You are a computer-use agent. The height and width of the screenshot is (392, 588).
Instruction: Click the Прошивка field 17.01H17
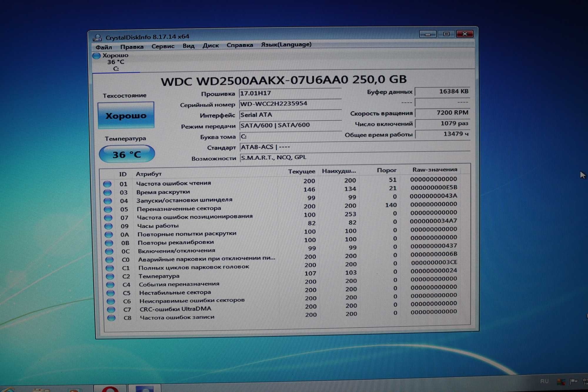coord(290,94)
